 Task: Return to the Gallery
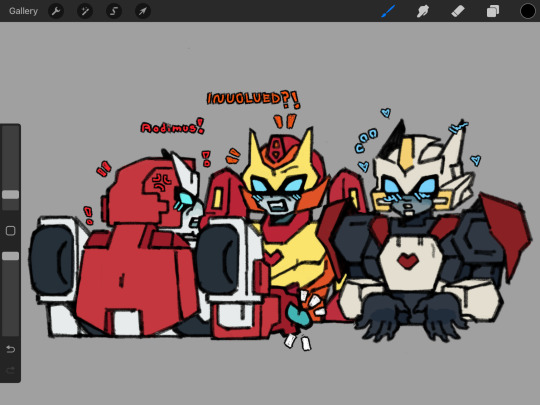23,11
